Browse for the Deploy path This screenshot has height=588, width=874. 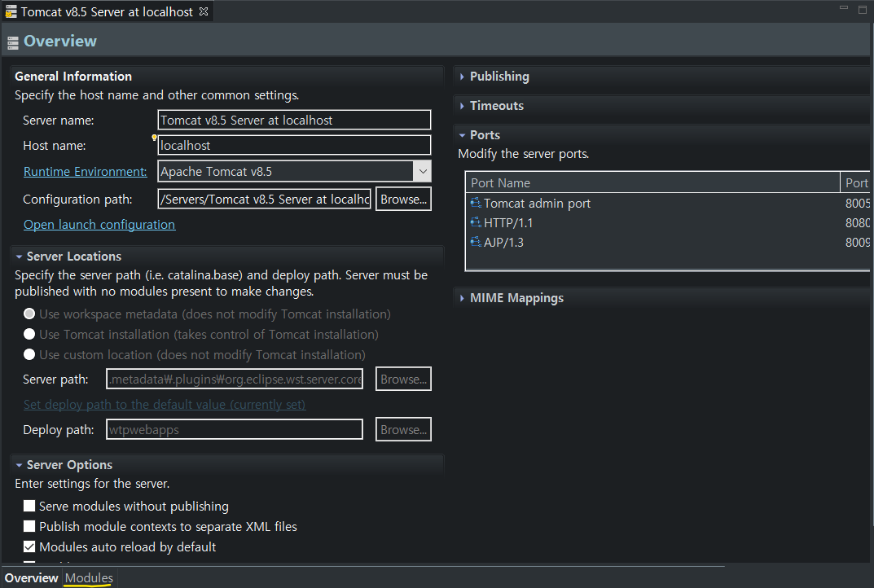click(403, 430)
